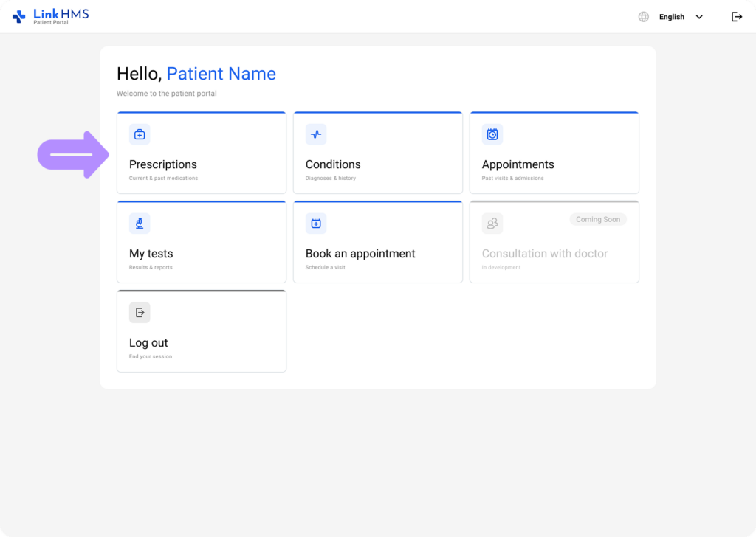Viewport: 756px width, 537px height.
Task: Click 'End your session' subtitle
Action: coord(151,356)
